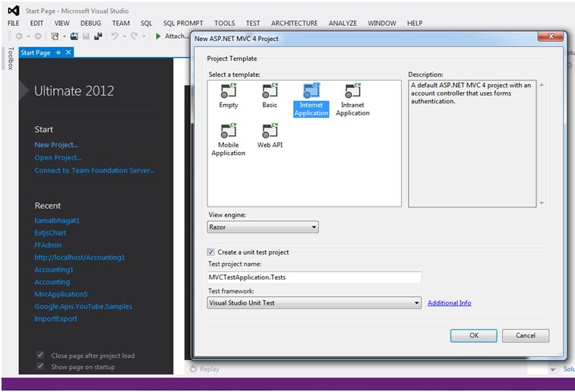Open recent project FFAdmin
This screenshot has height=392, width=575.
(48, 245)
